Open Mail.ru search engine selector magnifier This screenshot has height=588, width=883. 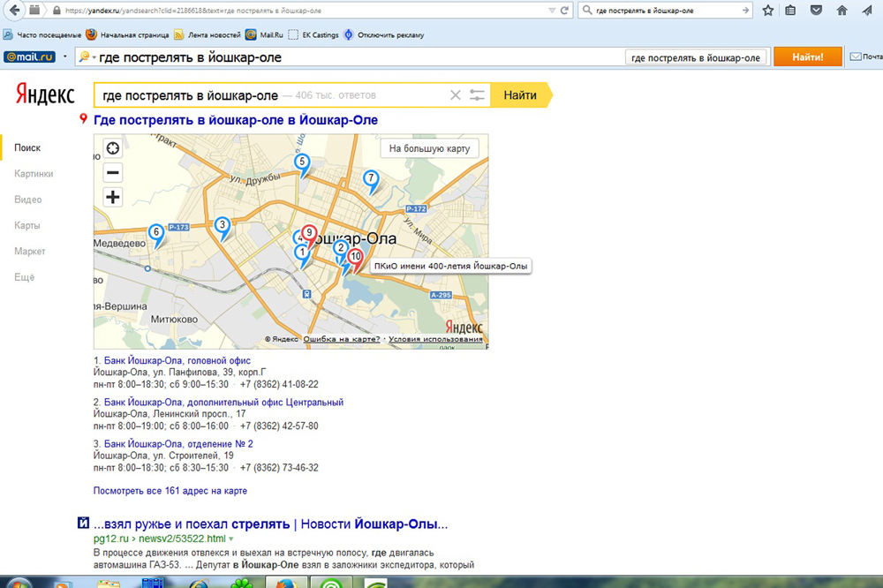click(x=87, y=57)
